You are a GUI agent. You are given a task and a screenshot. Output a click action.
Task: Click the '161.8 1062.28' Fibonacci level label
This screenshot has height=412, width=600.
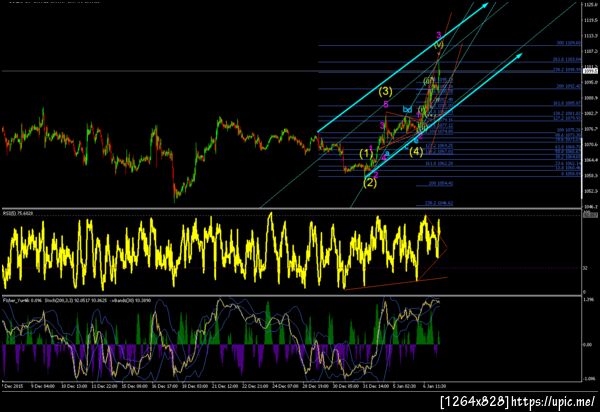(439, 164)
